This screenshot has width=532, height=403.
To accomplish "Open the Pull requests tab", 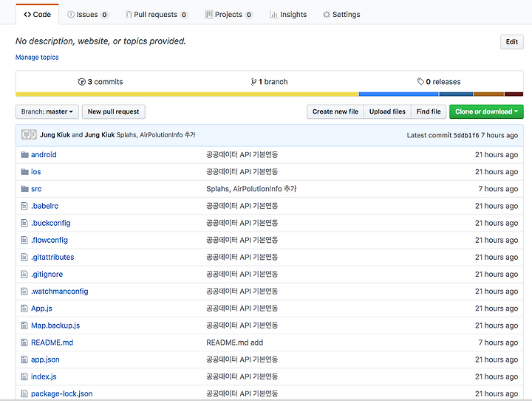I will pyautogui.click(x=157, y=15).
